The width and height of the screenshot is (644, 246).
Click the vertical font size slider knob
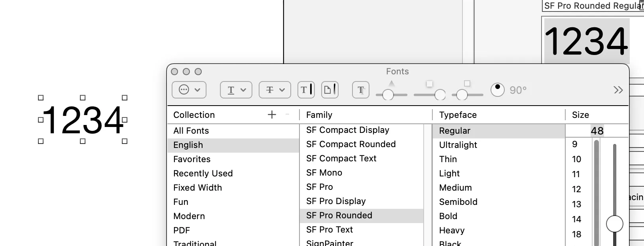[615, 224]
